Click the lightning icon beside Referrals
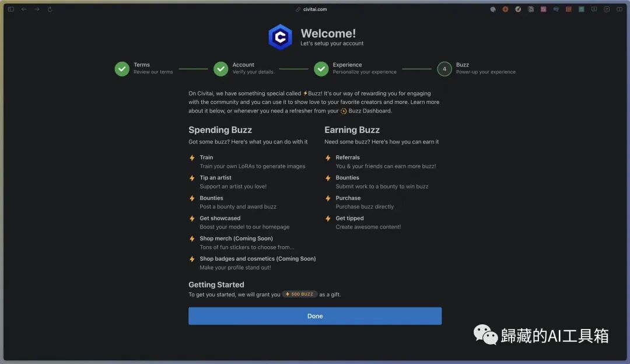The height and width of the screenshot is (364, 630). tap(328, 158)
